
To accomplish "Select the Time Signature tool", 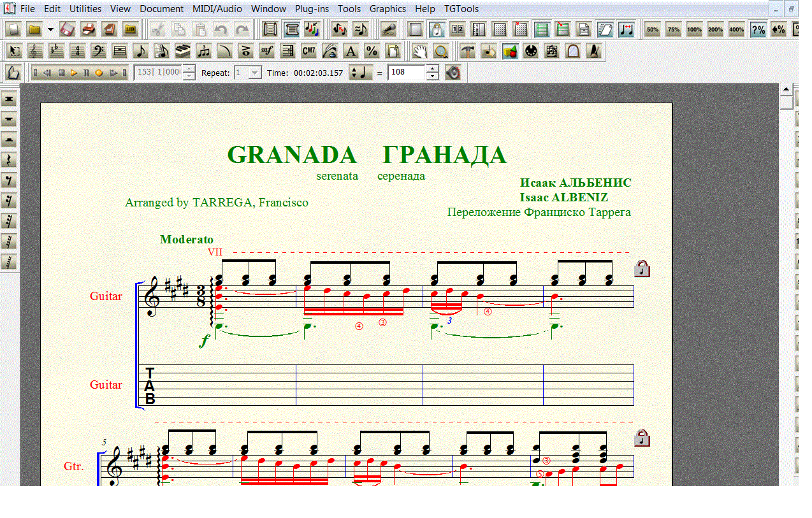I will pyautogui.click(x=77, y=51).
